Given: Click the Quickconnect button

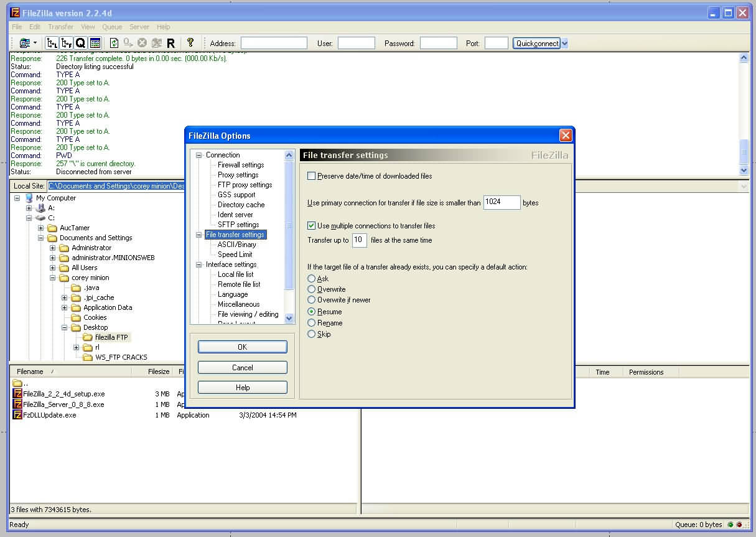Looking at the screenshot, I should tap(537, 43).
